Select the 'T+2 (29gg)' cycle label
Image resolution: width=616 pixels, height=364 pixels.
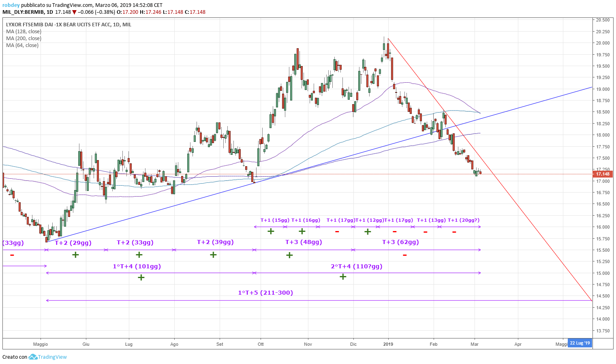tap(73, 243)
